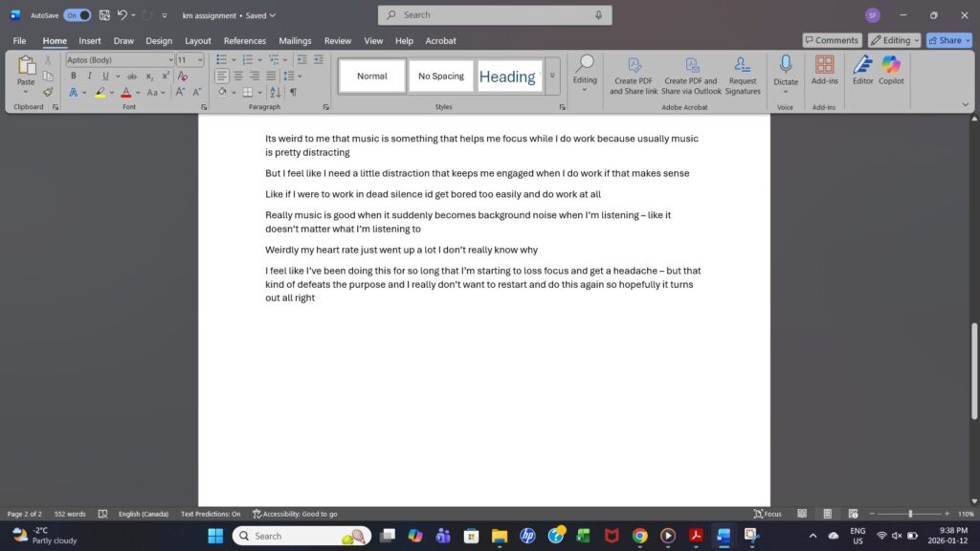Expand the font size dropdown
Image resolution: width=980 pixels, height=551 pixels.
[200, 59]
